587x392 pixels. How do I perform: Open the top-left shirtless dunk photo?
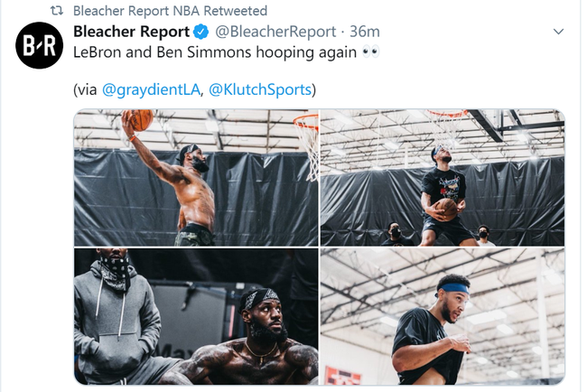196,178
